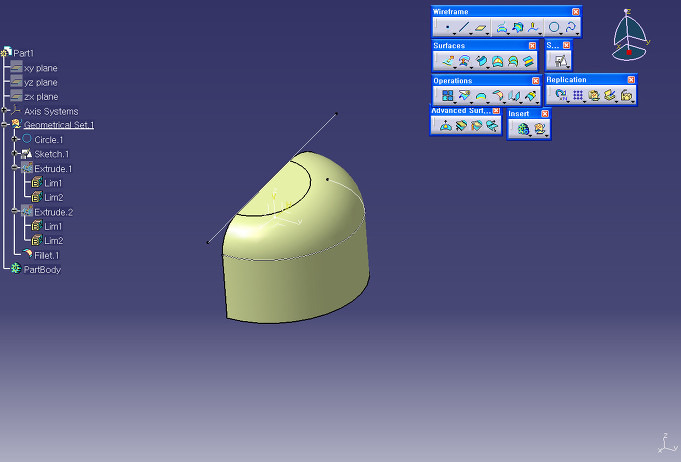The width and height of the screenshot is (681, 462).
Task: Select the Parallel Curve tool
Action: pyautogui.click(x=533, y=28)
